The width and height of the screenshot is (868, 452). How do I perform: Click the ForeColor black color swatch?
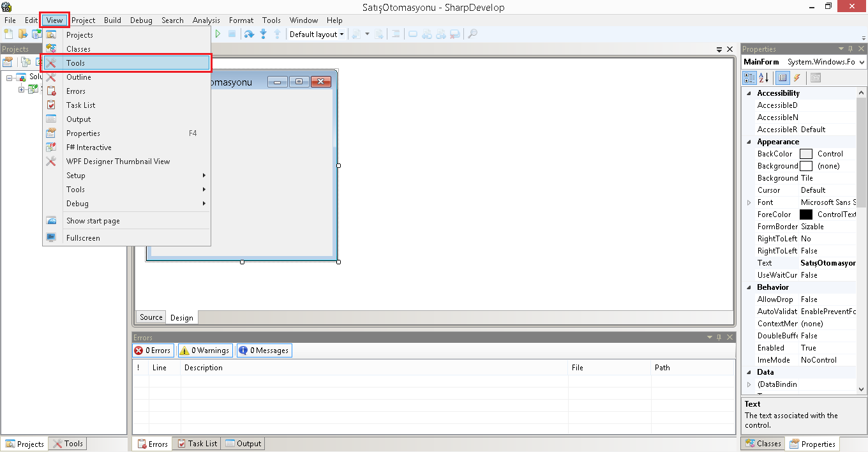(806, 215)
